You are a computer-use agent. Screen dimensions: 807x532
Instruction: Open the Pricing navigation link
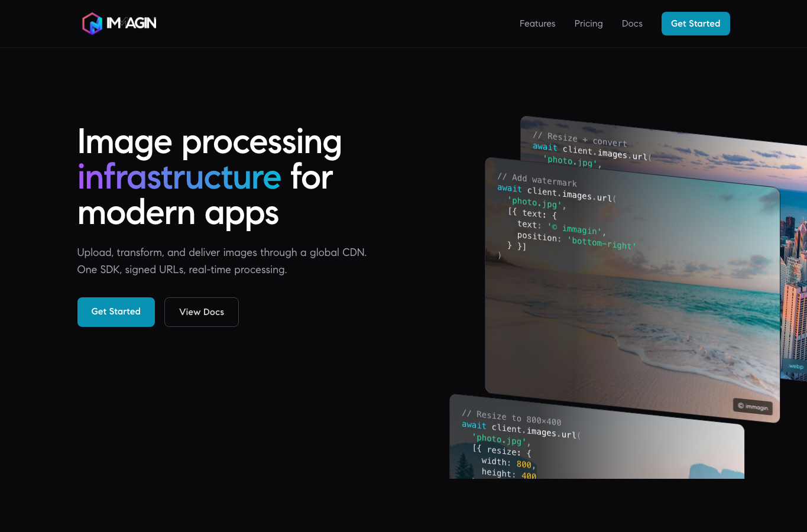[588, 24]
